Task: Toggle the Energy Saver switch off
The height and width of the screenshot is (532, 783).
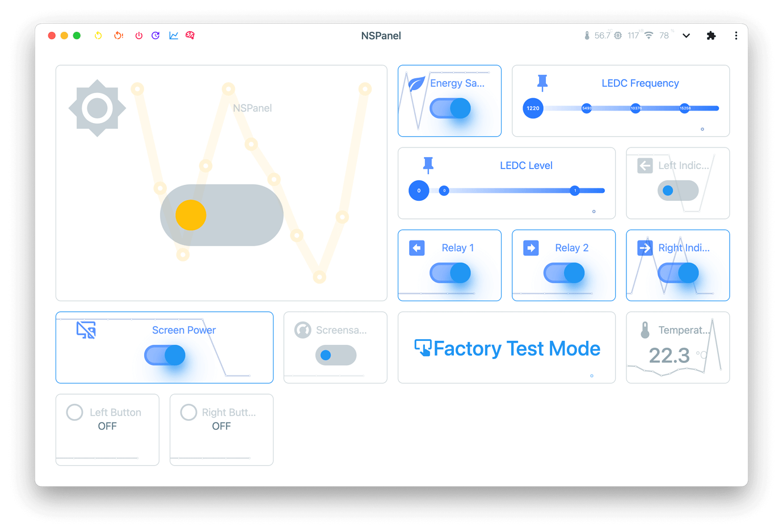Action: pos(450,108)
